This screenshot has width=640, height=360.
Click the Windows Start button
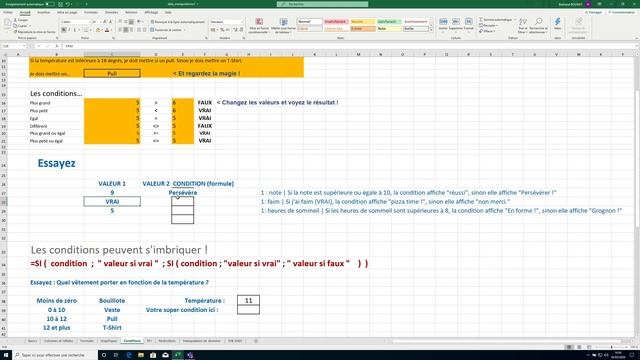tap(6, 355)
